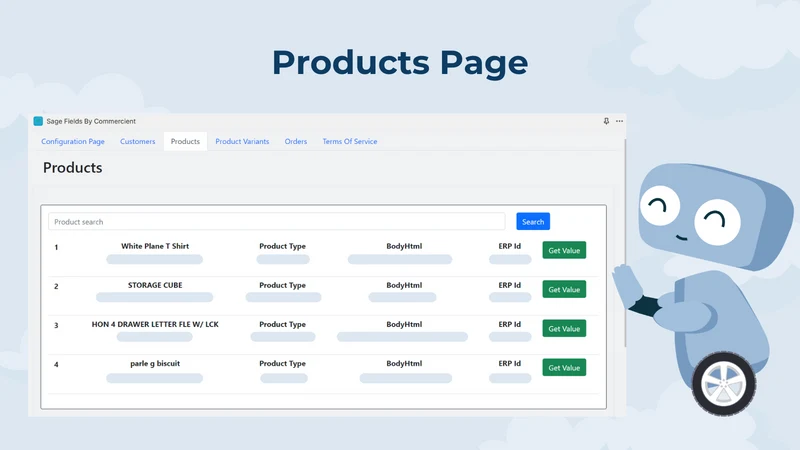Get Value for White Plane T Shirt
This screenshot has height=450, width=800.
[x=564, y=250]
